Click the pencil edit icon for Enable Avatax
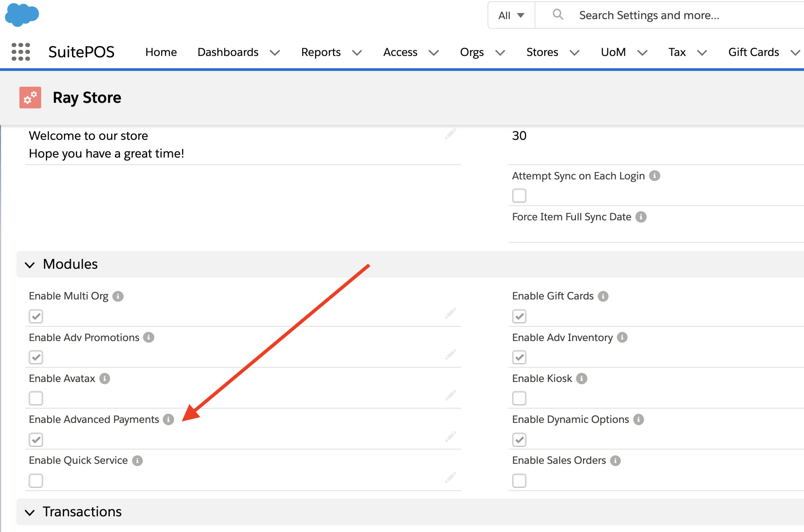 (450, 395)
